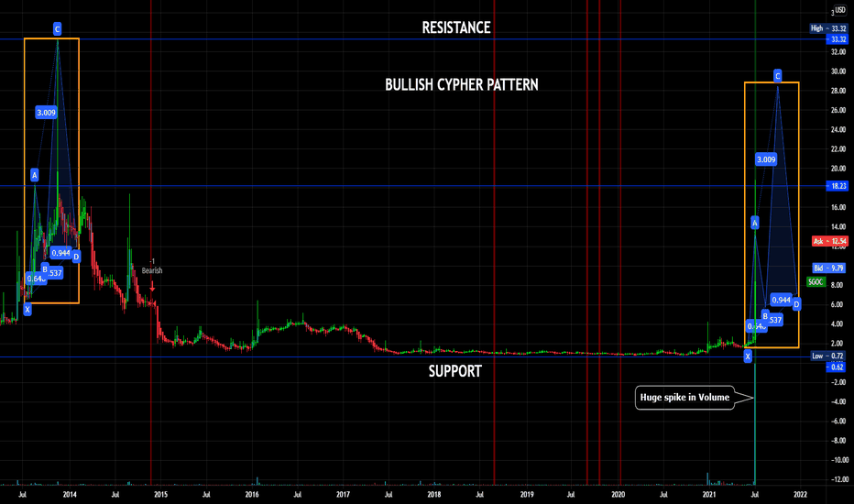Viewport: 854px width, 504px height.
Task: Click the Low 0.72 price tag
Action: click(x=827, y=356)
